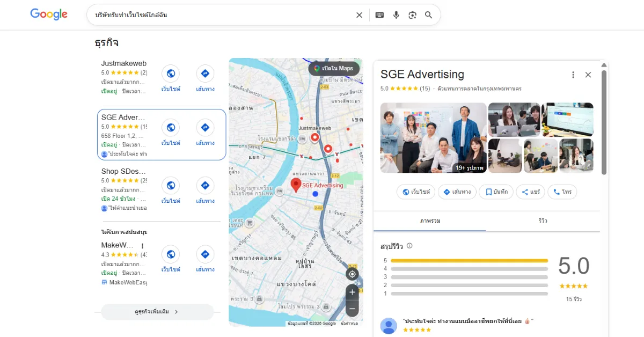Open Shop SDes website globe icon
644x337 pixels.
[171, 185]
